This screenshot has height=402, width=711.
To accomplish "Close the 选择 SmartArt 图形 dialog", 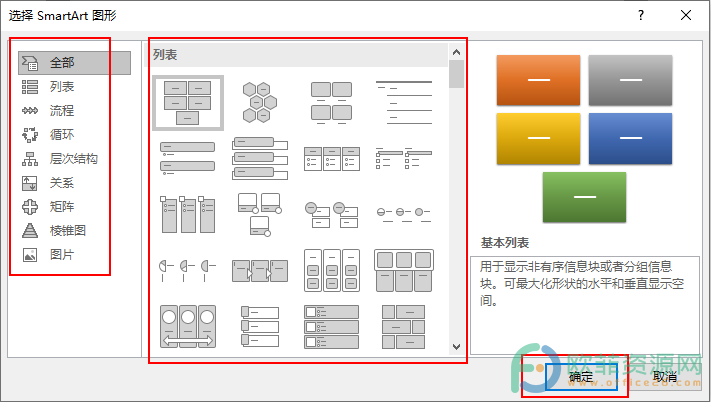I will [686, 15].
